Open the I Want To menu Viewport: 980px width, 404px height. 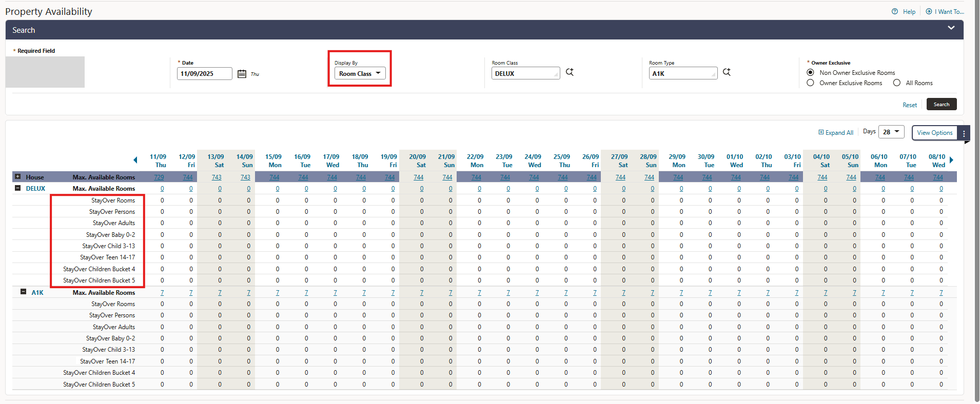click(x=945, y=11)
